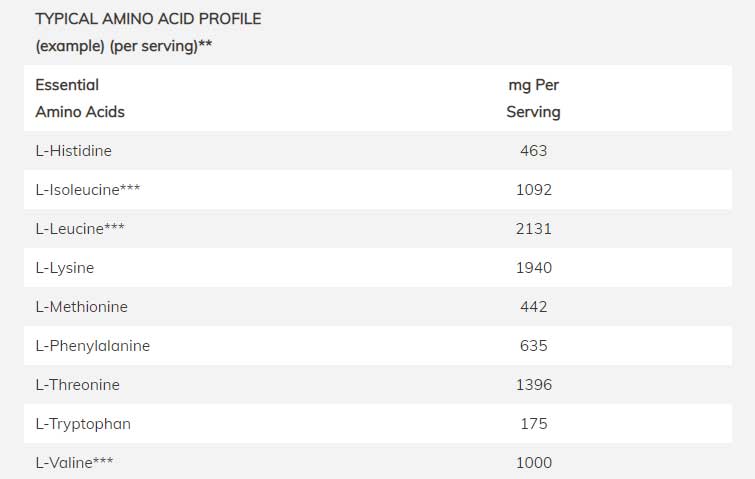Select the L-Valine*** row label
The width and height of the screenshot is (755, 479).
(73, 463)
